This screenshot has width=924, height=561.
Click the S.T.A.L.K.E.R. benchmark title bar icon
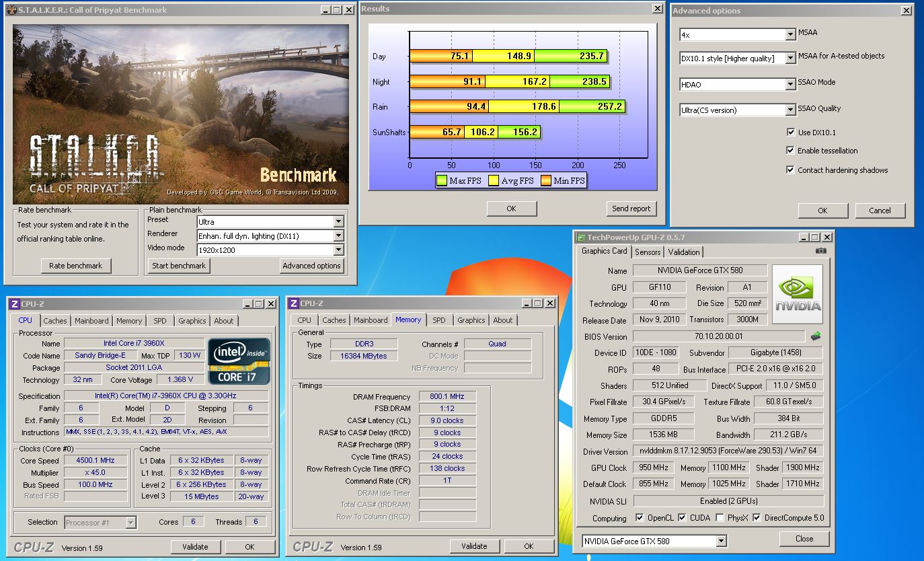(11, 10)
